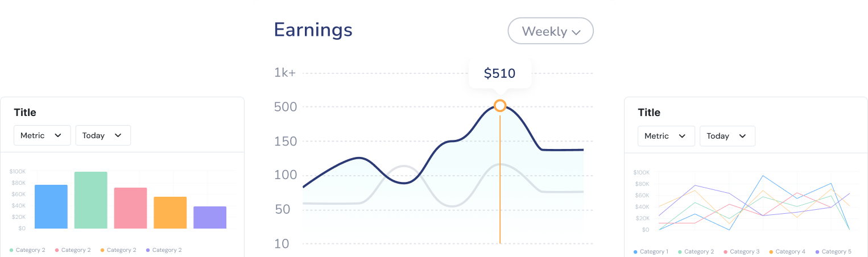Image resolution: width=868 pixels, height=257 pixels.
Task: Select the blue bar in the bar chart
Action: coord(51,206)
